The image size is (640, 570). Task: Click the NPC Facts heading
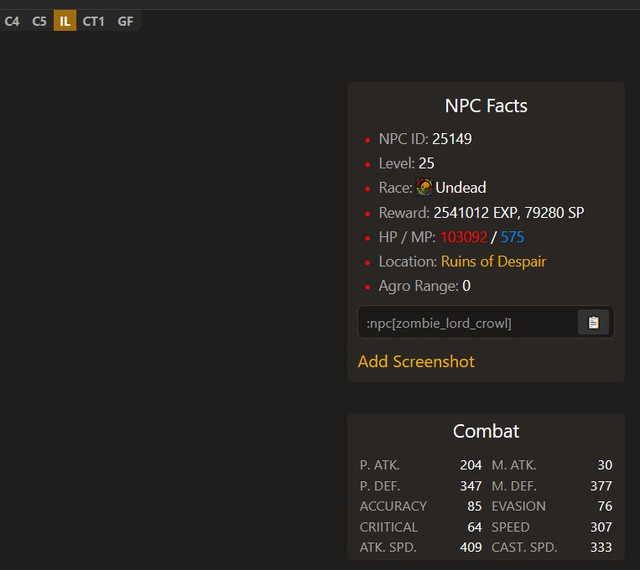pos(486,106)
